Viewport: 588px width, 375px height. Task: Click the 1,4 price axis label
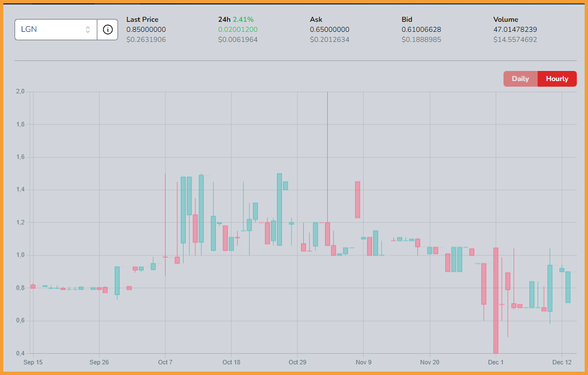pos(20,190)
